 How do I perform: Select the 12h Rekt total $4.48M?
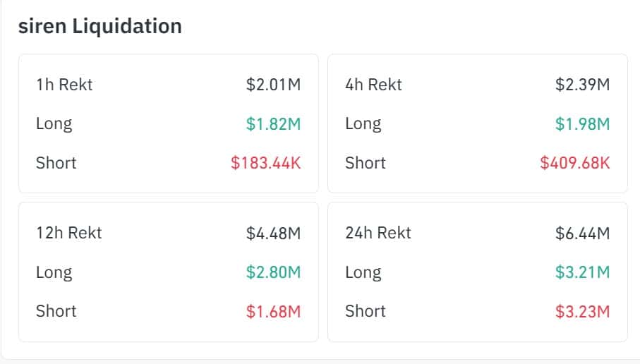(x=273, y=233)
